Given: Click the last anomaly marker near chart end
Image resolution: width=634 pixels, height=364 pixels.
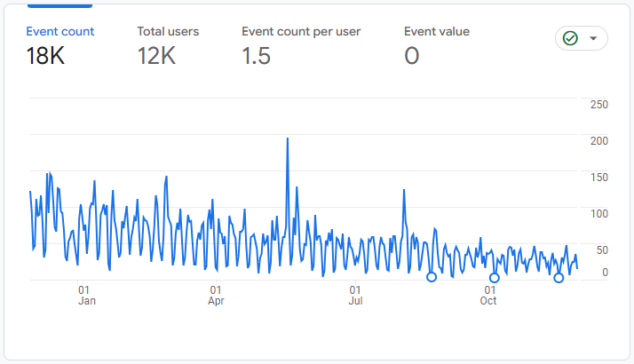Looking at the screenshot, I should 559,278.
